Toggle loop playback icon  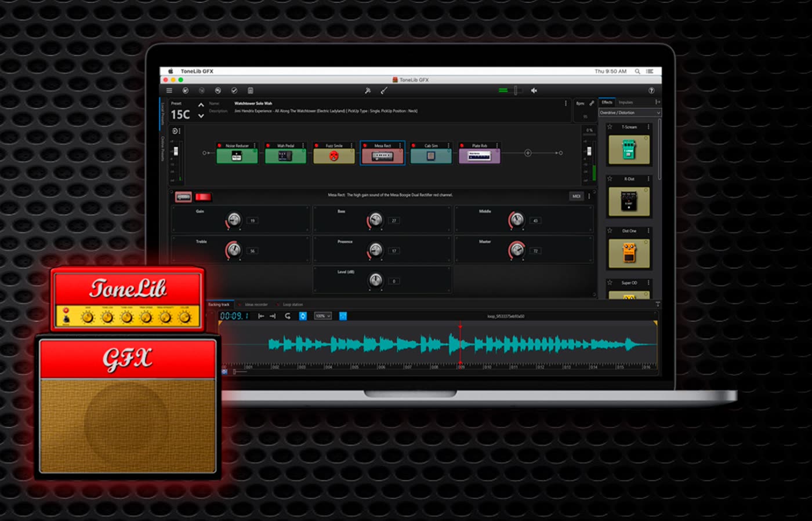[x=288, y=316]
